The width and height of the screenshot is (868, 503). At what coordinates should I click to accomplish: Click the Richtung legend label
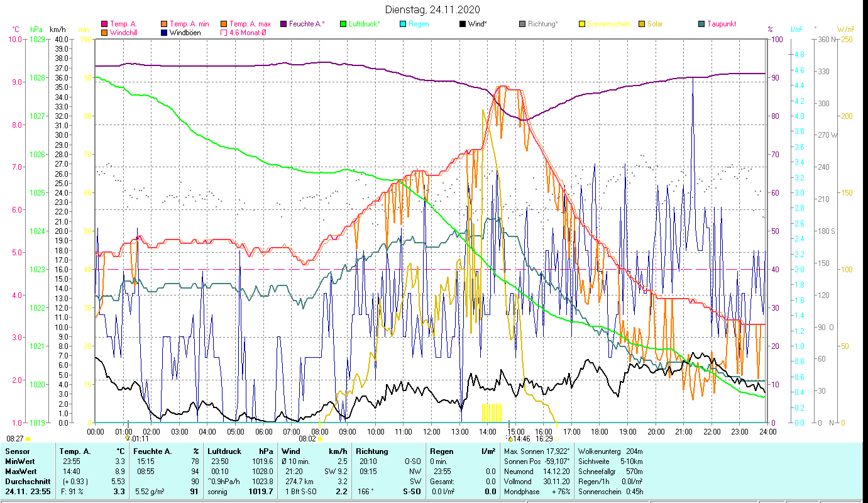(x=542, y=25)
